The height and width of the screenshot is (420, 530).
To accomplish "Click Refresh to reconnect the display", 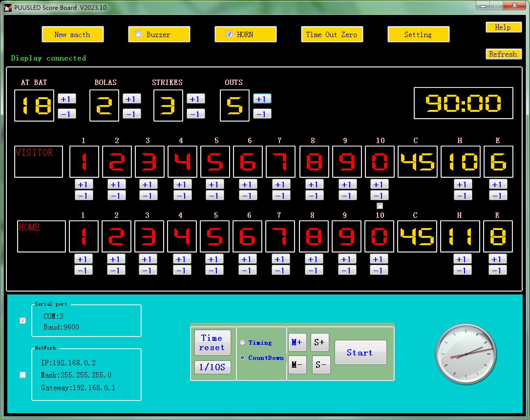I will (504, 54).
